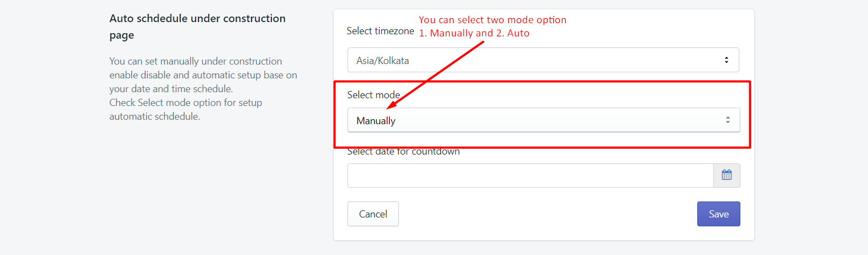Click 'Check Select mode option for setup' text
Viewport: 868px width, 255px height.
pyautogui.click(x=186, y=103)
